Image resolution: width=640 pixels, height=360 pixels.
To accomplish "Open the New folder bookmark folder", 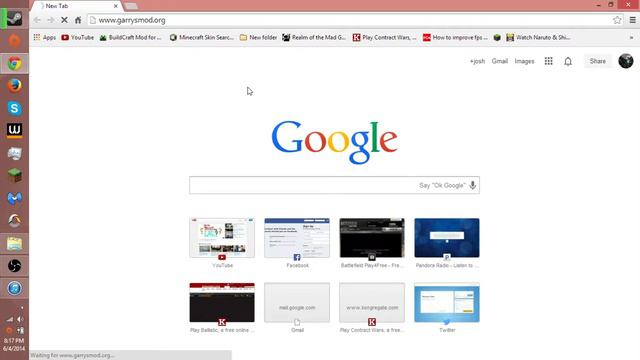I will (x=258, y=37).
